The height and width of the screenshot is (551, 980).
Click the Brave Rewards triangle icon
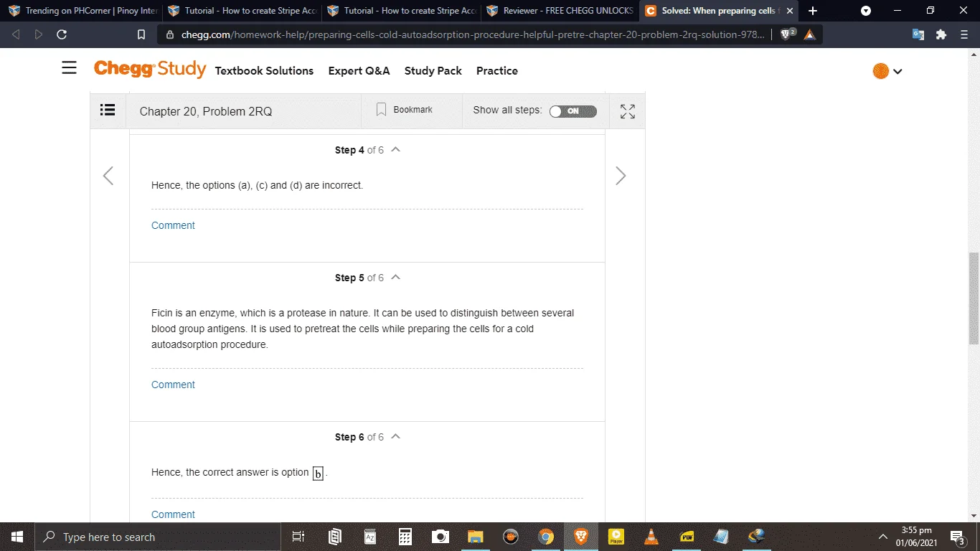(x=810, y=34)
